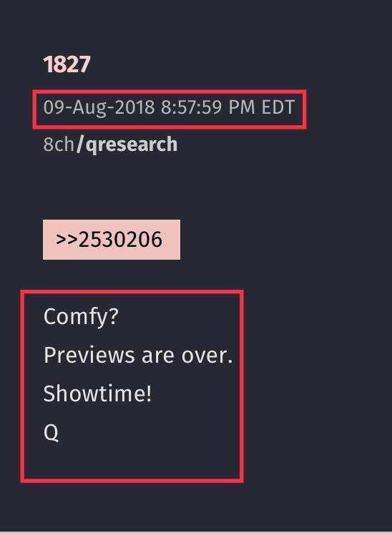This screenshot has width=392, height=533.
Task: Click the question mark after Comfy
Action: click(114, 316)
